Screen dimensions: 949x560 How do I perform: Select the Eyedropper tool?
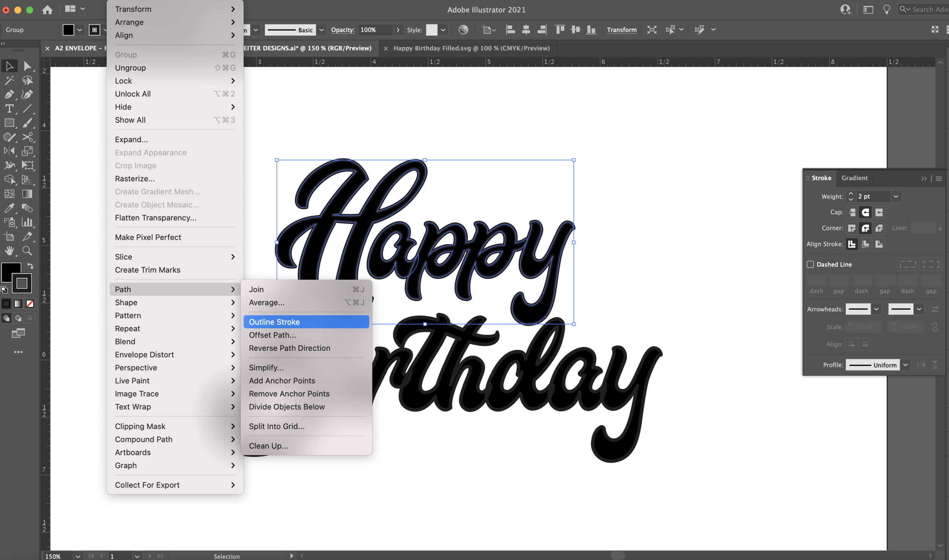[9, 208]
